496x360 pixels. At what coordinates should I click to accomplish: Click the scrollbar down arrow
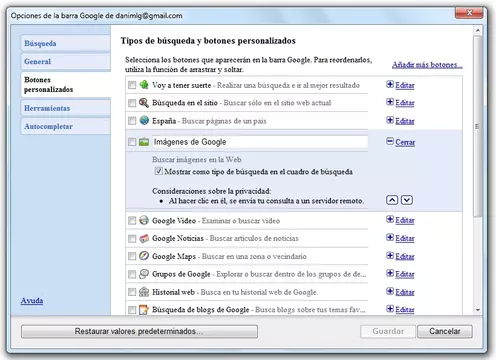tap(478, 310)
